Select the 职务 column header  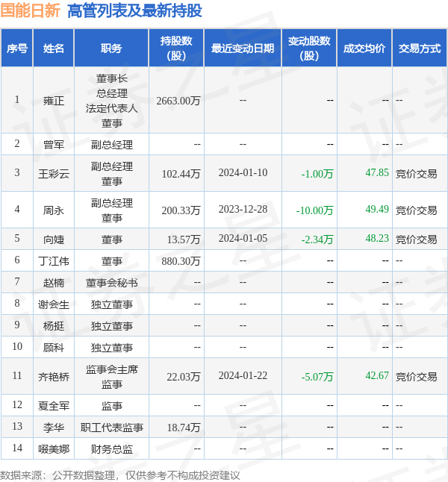111,48
